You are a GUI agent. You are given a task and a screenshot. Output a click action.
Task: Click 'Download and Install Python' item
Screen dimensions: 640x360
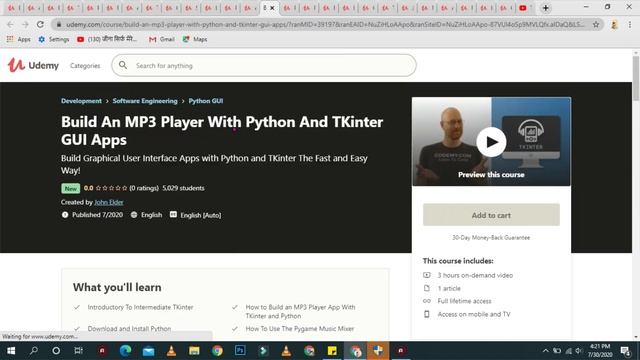click(x=129, y=329)
